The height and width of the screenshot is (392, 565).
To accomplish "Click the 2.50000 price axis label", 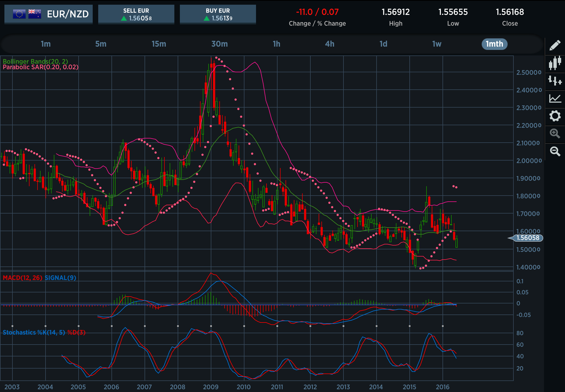I will 529,73.
